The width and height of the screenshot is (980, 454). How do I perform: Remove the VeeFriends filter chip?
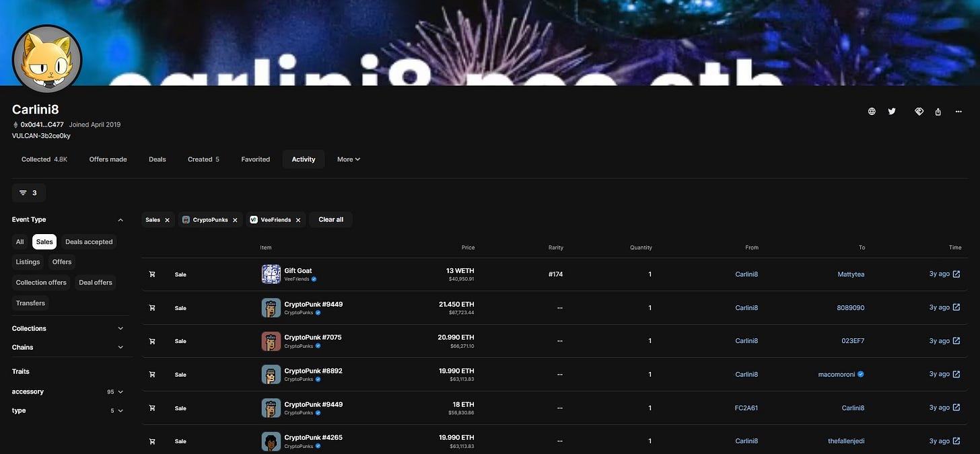pos(298,220)
